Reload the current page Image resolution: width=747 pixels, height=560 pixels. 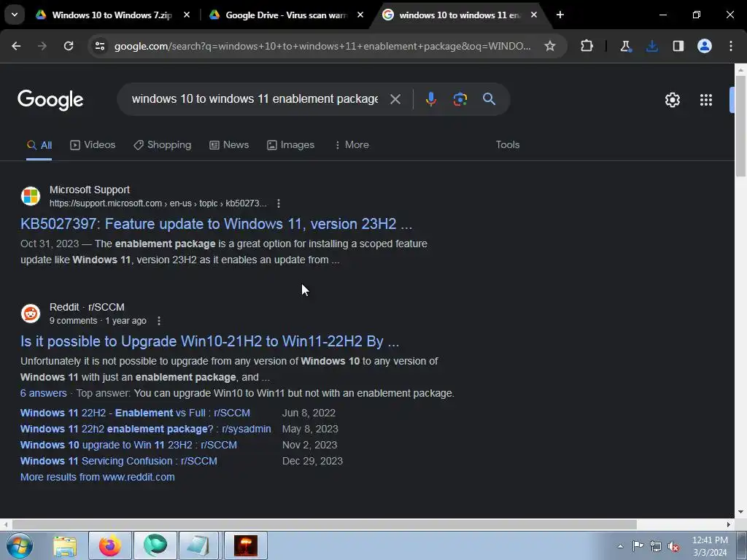69,46
